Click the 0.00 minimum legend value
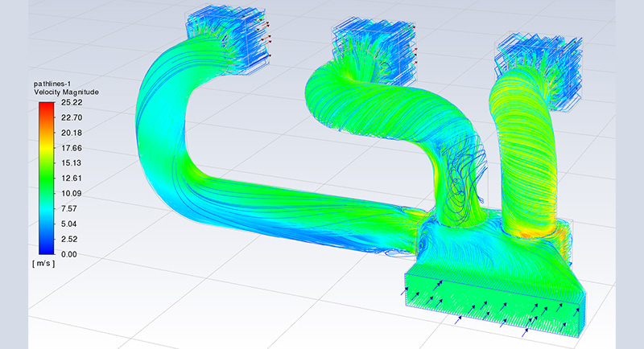This screenshot has width=644, height=349. pos(70,254)
